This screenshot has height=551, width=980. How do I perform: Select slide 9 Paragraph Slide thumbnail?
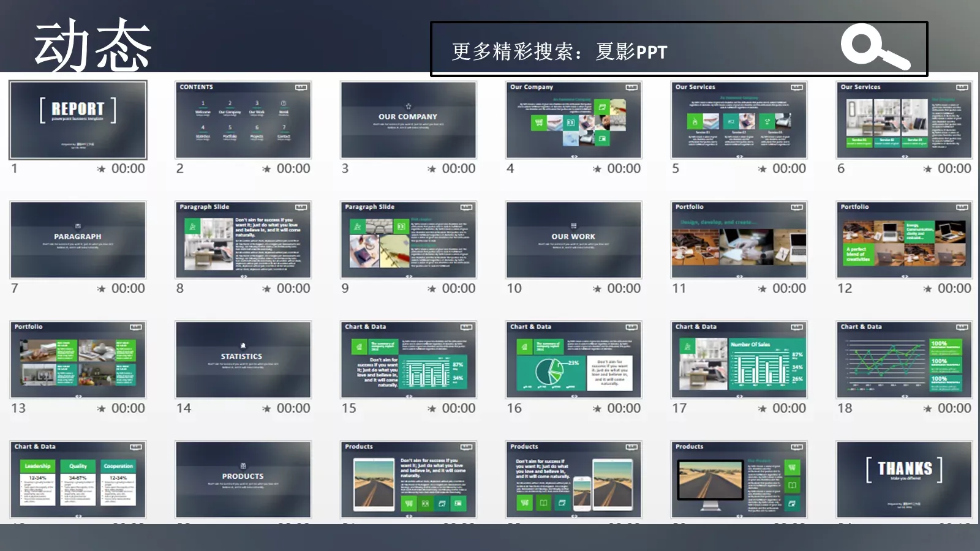point(409,239)
